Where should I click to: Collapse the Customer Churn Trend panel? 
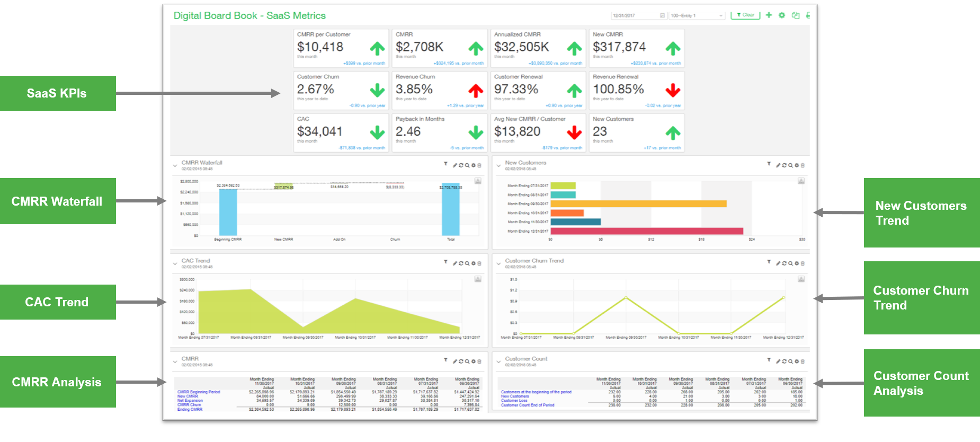click(x=498, y=264)
